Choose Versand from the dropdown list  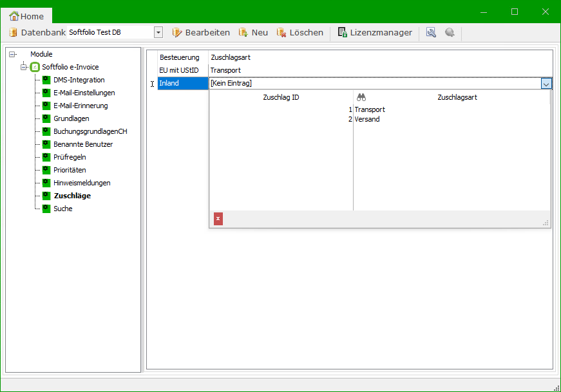(367, 119)
